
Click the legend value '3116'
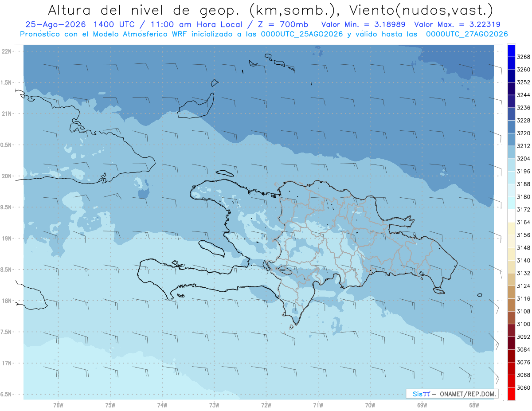coord(524,298)
